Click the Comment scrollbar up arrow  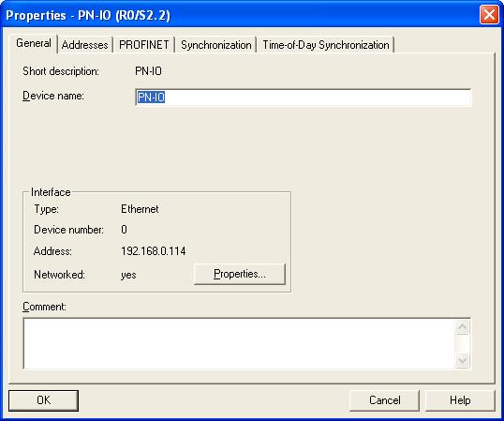[x=462, y=326]
